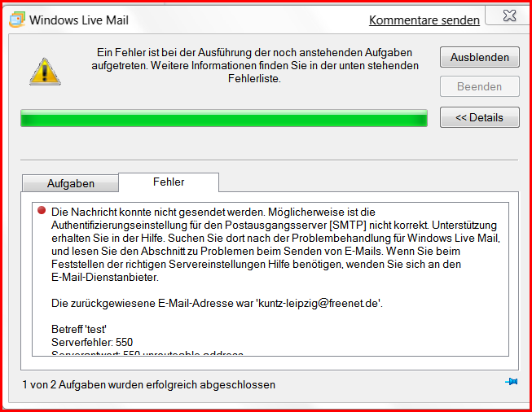
Task: Click the 'Ein Fehler ist bei der Ausführung' message
Action: (254, 65)
